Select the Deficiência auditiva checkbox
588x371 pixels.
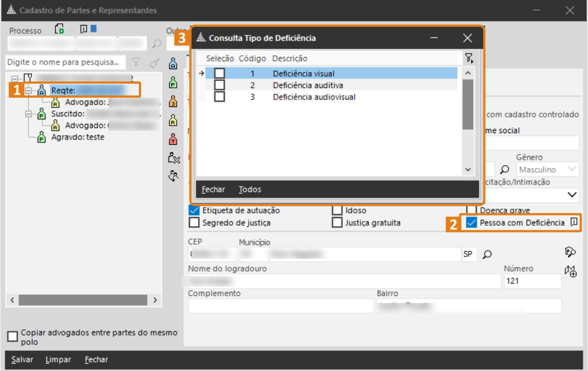pos(220,85)
